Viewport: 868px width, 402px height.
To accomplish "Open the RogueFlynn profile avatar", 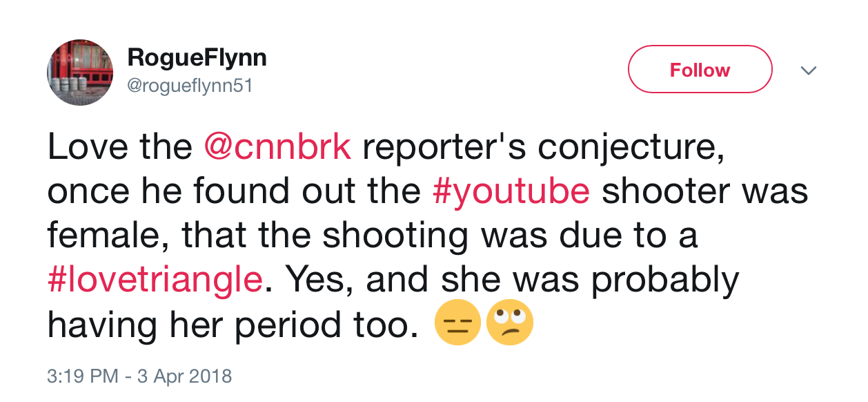I will pos(80,73).
